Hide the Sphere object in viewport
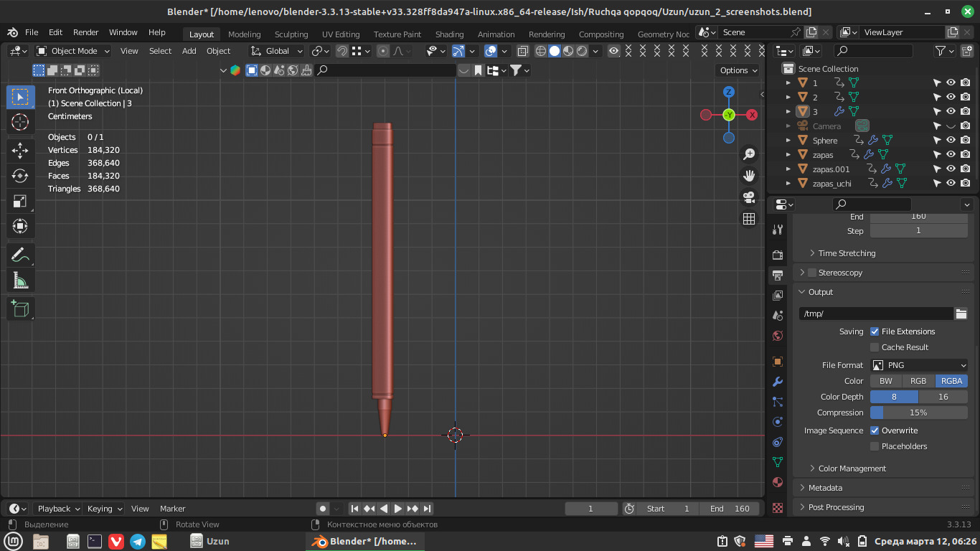The image size is (980, 551). (951, 140)
